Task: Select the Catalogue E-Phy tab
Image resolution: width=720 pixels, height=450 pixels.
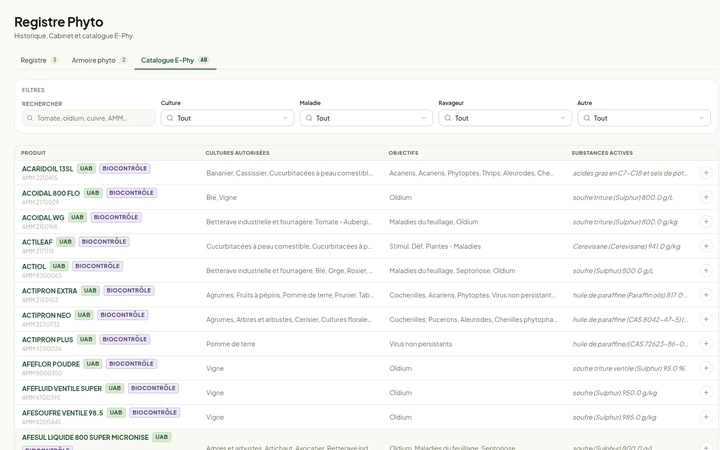Action: [x=175, y=60]
